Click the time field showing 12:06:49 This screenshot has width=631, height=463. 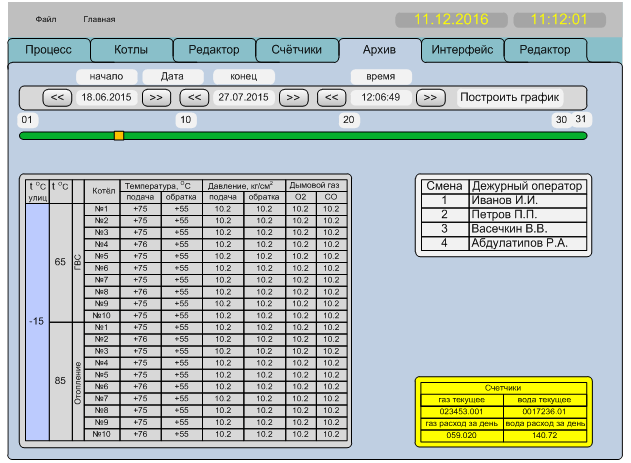pos(381,97)
